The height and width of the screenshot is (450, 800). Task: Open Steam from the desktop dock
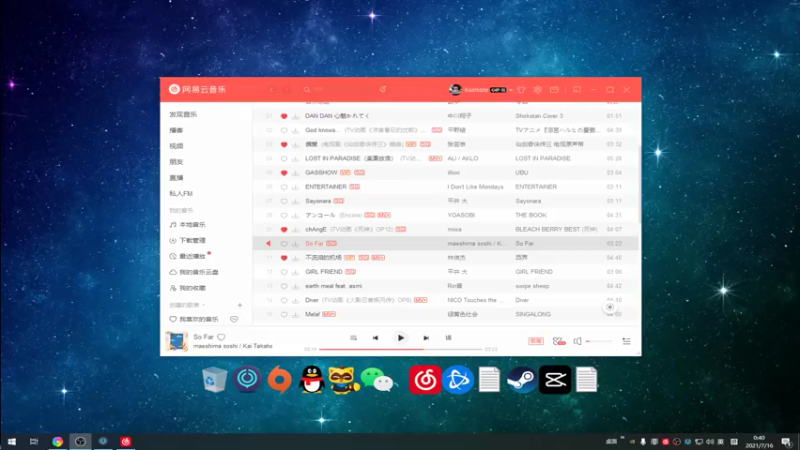521,380
